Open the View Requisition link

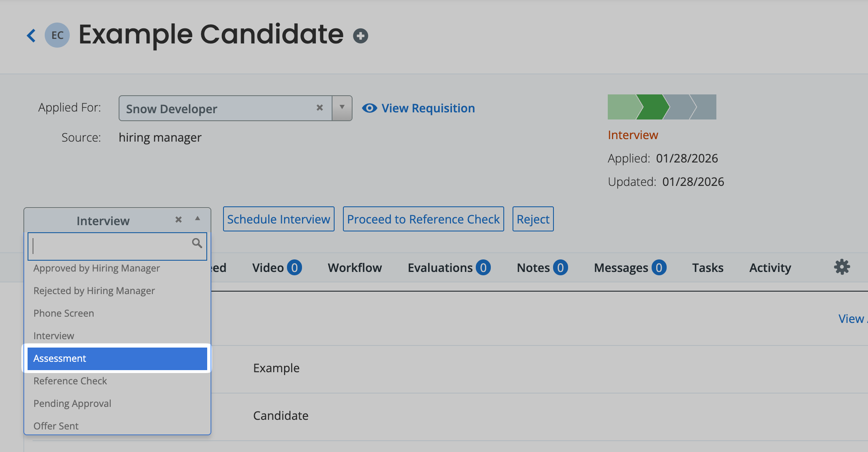click(428, 108)
